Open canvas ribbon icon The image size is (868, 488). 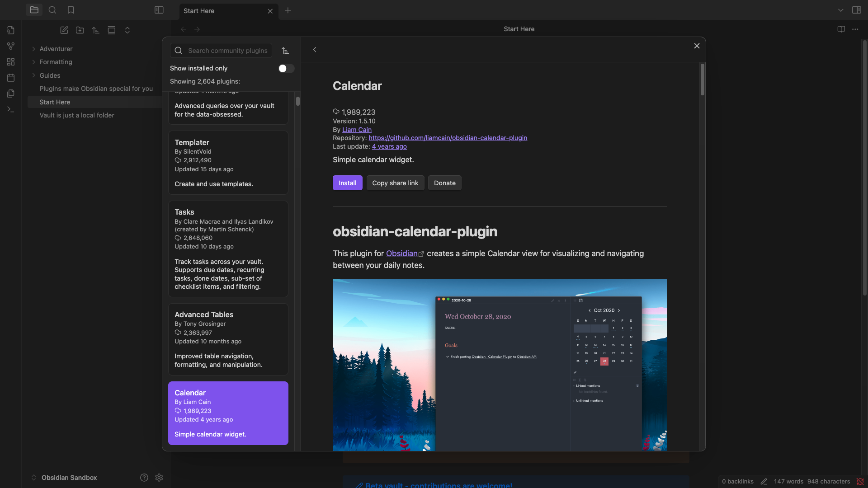tap(11, 62)
